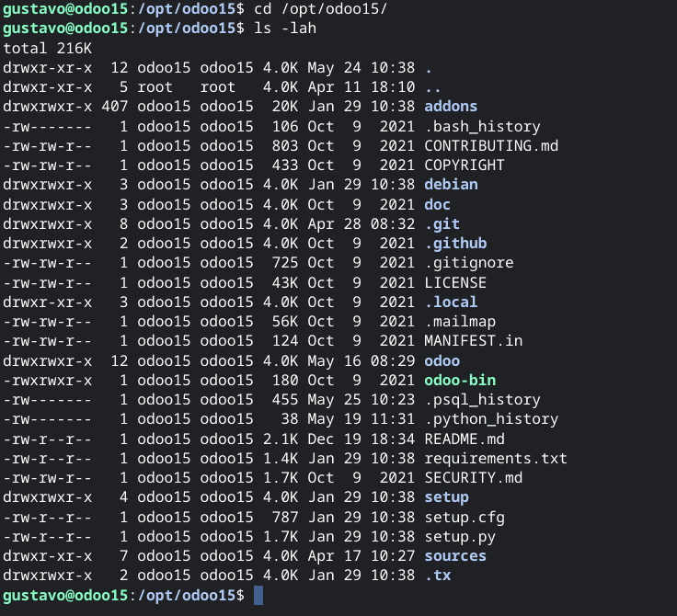Screen dimensions: 677x616
Task: Click the LICENSE filename
Action: 455,282
